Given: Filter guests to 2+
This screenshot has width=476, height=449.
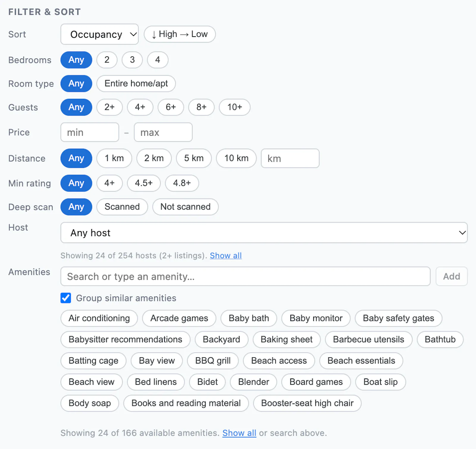Looking at the screenshot, I should (x=109, y=107).
